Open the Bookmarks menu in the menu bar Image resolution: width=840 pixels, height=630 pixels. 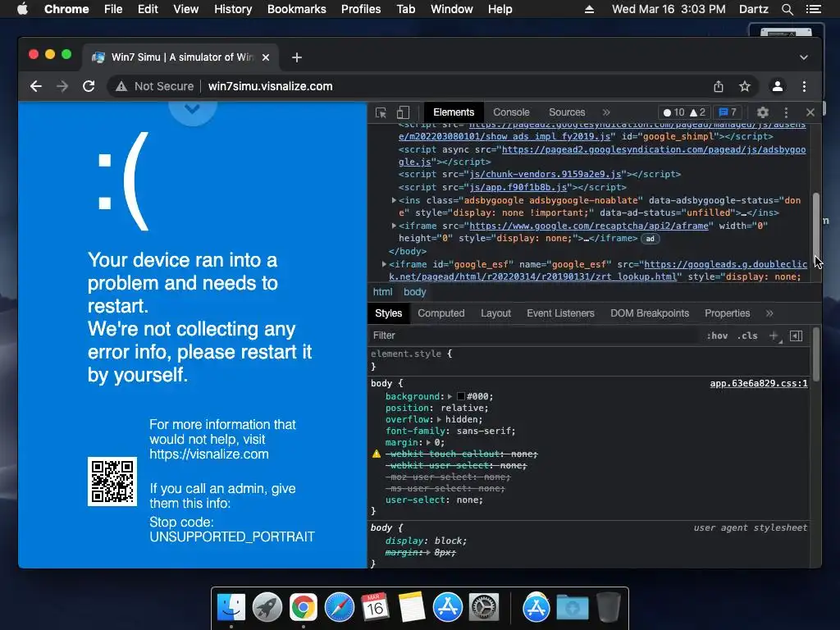point(297,9)
